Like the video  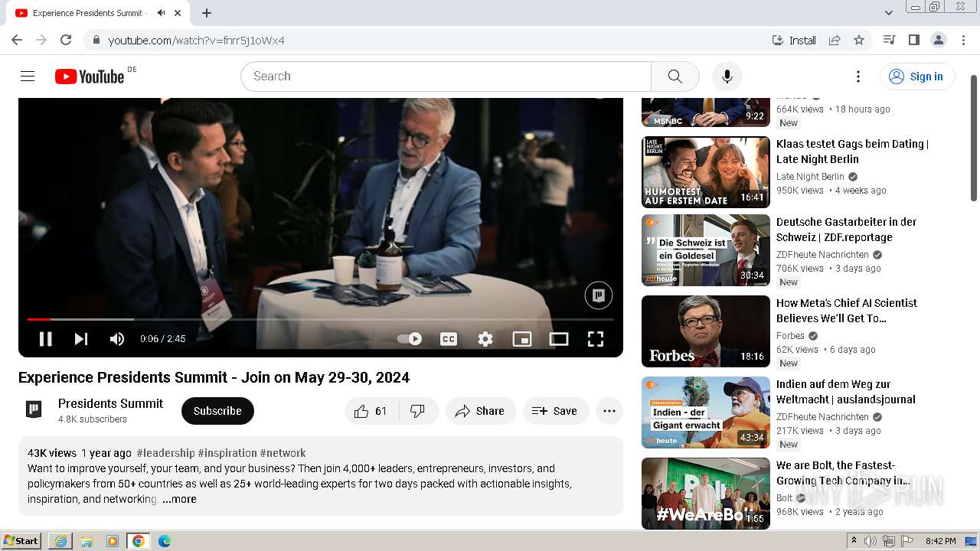pos(371,411)
